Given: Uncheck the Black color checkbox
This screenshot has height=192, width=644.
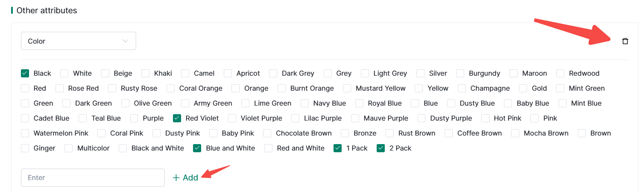Looking at the screenshot, I should click(25, 73).
